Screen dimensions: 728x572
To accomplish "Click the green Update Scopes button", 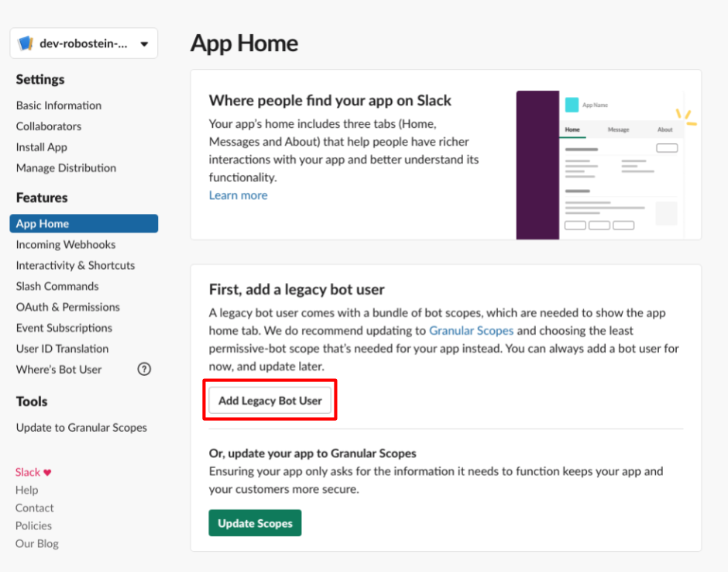I will (255, 523).
